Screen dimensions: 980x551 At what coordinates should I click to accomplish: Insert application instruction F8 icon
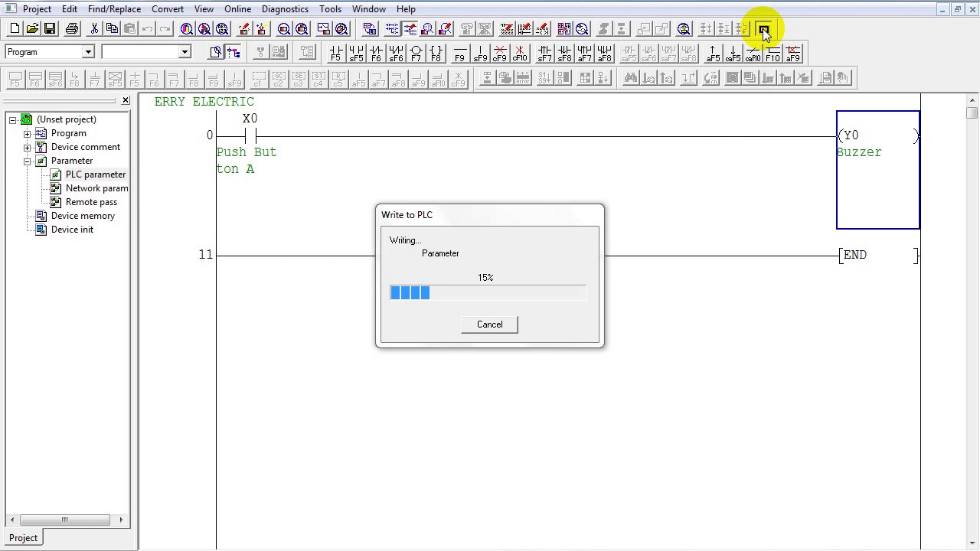(x=436, y=53)
